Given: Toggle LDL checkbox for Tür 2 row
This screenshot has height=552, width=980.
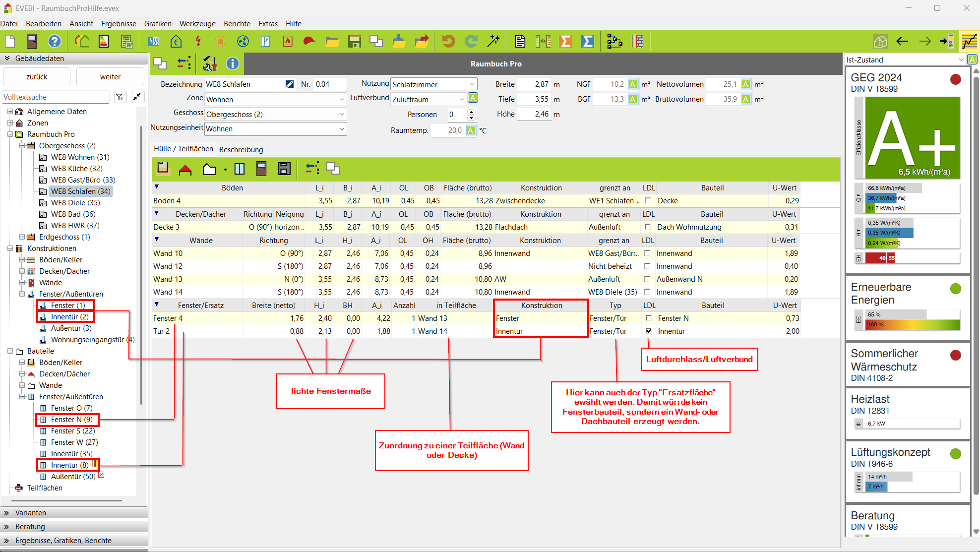Looking at the screenshot, I should (648, 331).
